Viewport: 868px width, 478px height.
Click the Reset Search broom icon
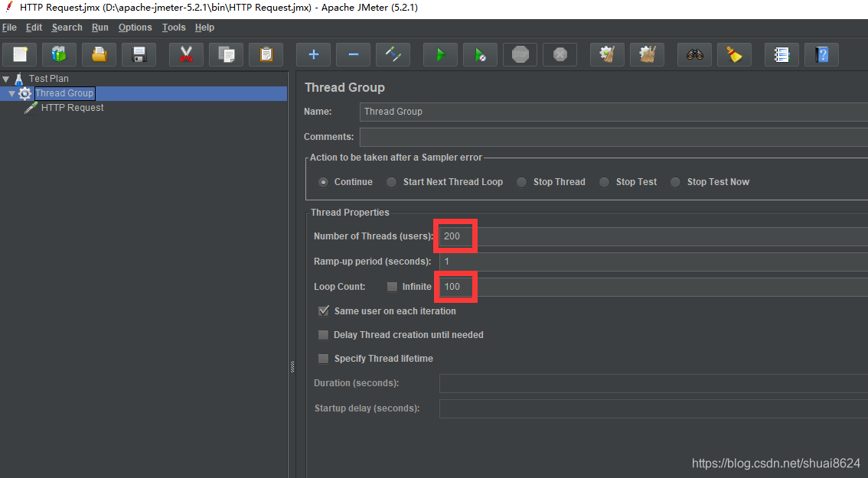coord(734,55)
